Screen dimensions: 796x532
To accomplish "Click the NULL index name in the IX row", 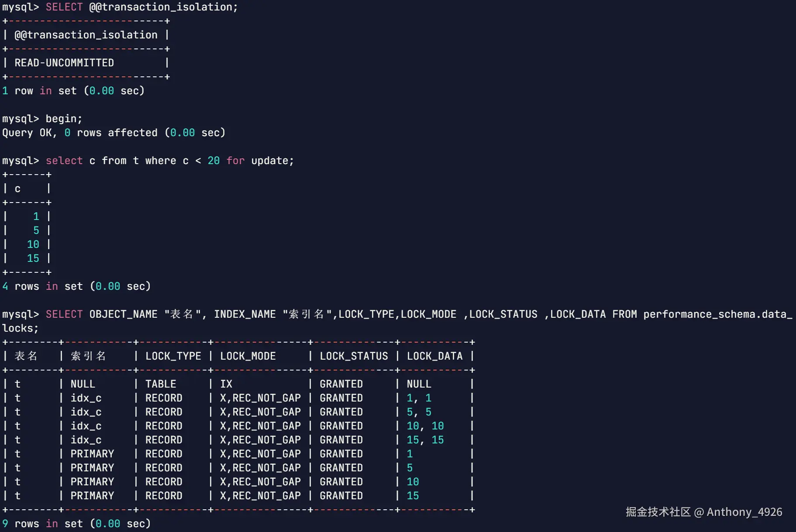I will (x=83, y=384).
